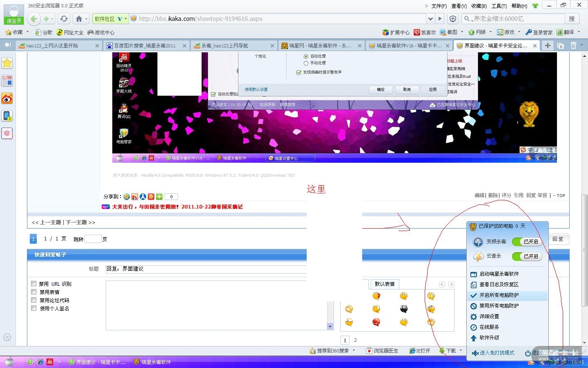The width and height of the screenshot is (588, 368).
Task: Select the 自动处理 radio option
Action: coord(306,56)
